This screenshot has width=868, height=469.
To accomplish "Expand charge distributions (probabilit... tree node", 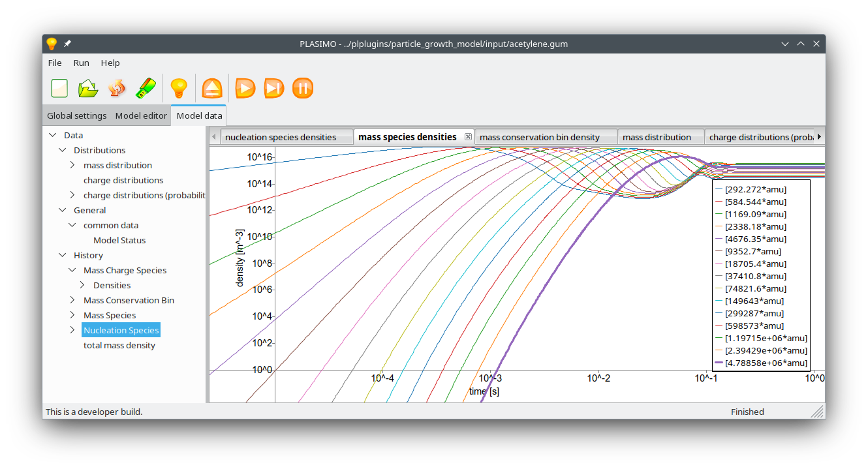I will click(72, 195).
